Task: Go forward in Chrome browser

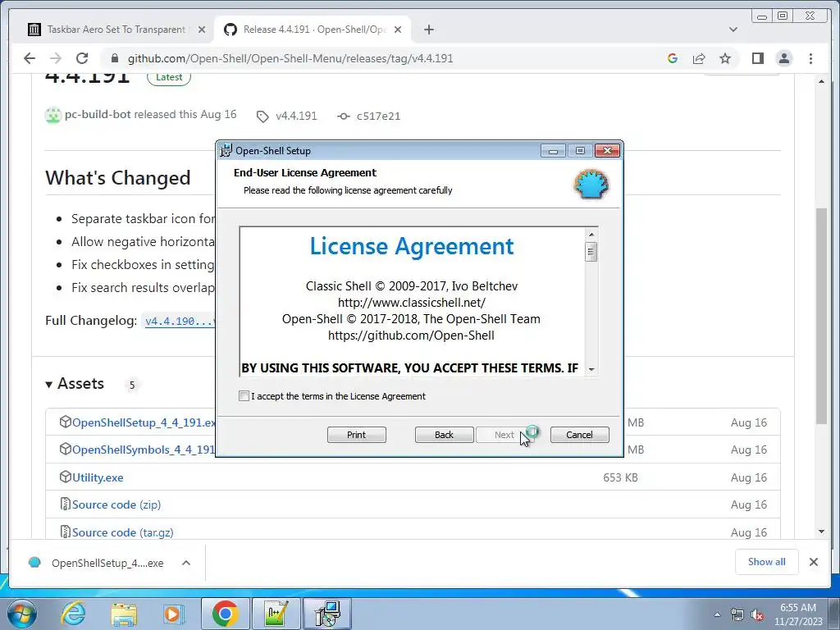Action: click(55, 58)
